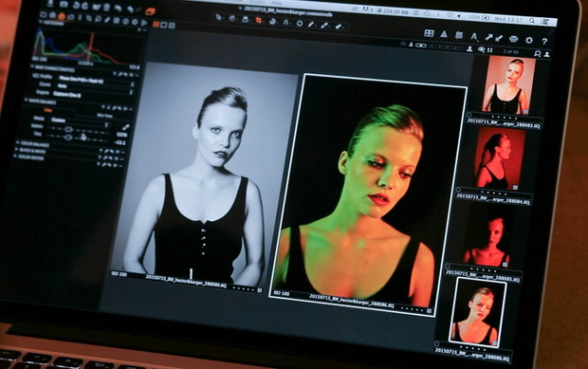Image resolution: width=588 pixels, height=369 pixels.
Task: Open the white balance Mode Custom dropdown
Action: click(x=80, y=121)
